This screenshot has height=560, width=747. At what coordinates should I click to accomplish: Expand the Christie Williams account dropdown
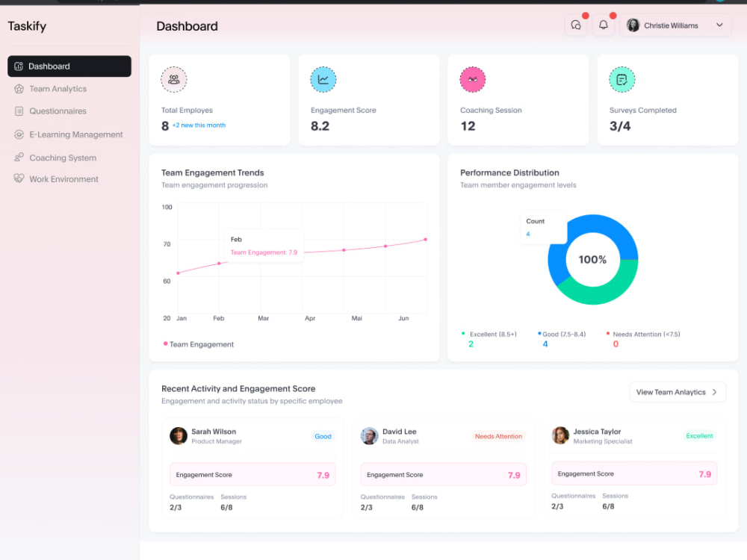(719, 25)
